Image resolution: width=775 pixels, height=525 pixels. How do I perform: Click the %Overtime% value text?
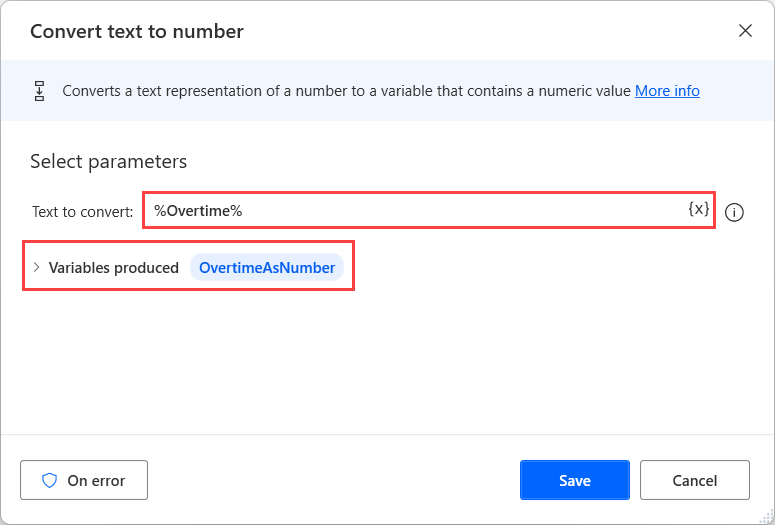tap(198, 211)
